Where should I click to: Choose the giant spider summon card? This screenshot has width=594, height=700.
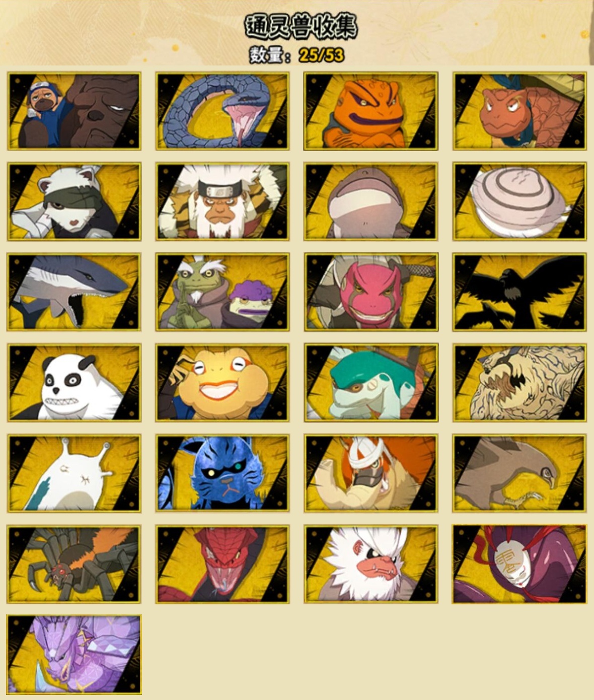74,564
